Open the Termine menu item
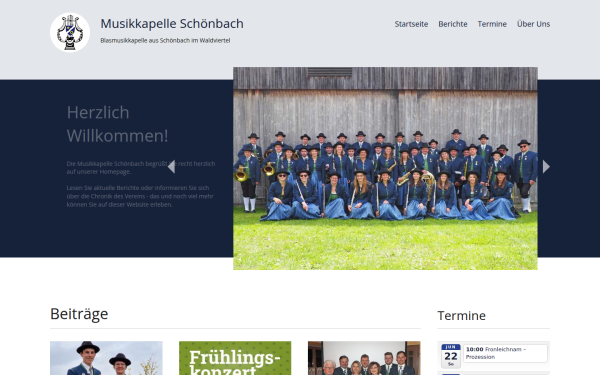Screen dimensions: 600x375 point(492,24)
